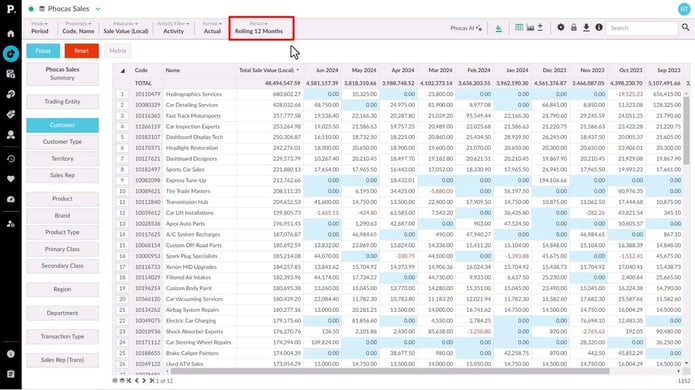This screenshot has width=695, height=390.
Task: Open the Home icon in sidebar
Action: click(x=11, y=34)
